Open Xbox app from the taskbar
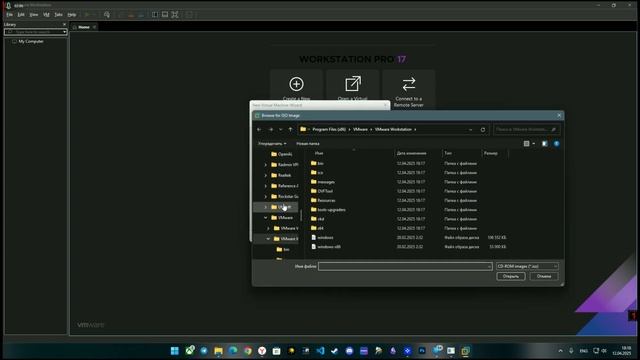 coord(190,351)
